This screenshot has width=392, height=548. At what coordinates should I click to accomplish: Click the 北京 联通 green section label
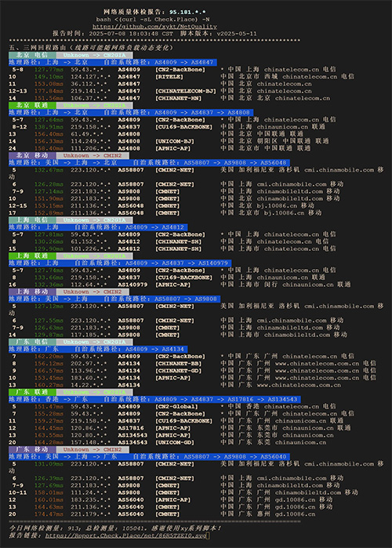[32, 105]
